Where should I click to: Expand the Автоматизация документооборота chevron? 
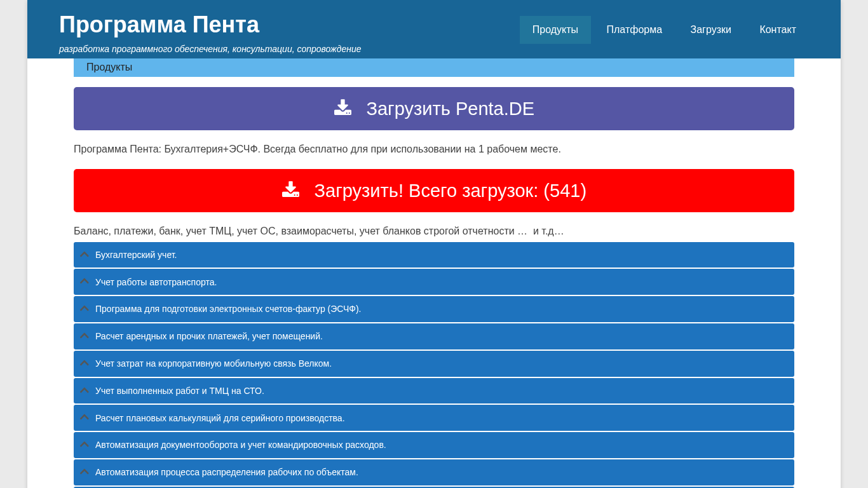point(85,444)
